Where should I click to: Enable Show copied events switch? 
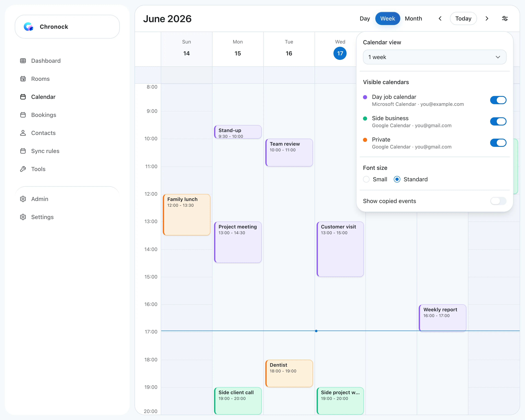coord(498,201)
